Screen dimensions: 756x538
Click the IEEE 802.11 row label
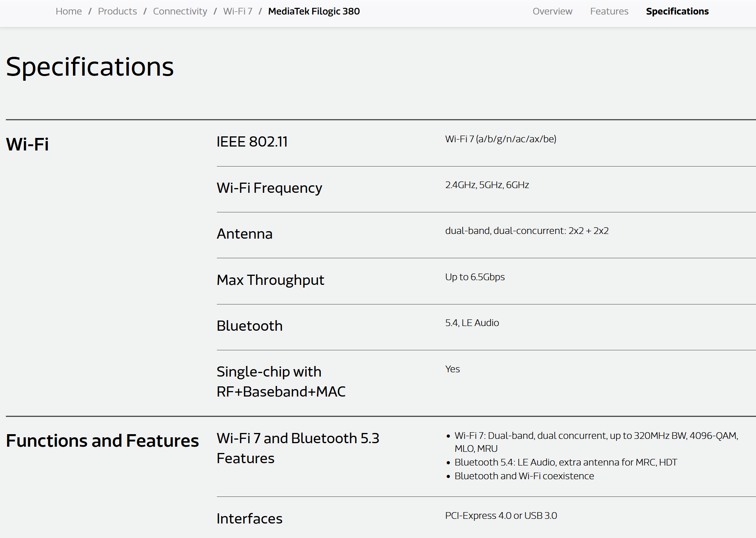tap(252, 142)
